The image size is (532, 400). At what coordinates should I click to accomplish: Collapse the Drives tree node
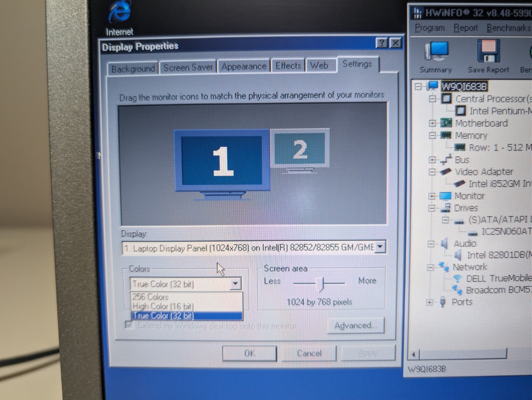(432, 208)
